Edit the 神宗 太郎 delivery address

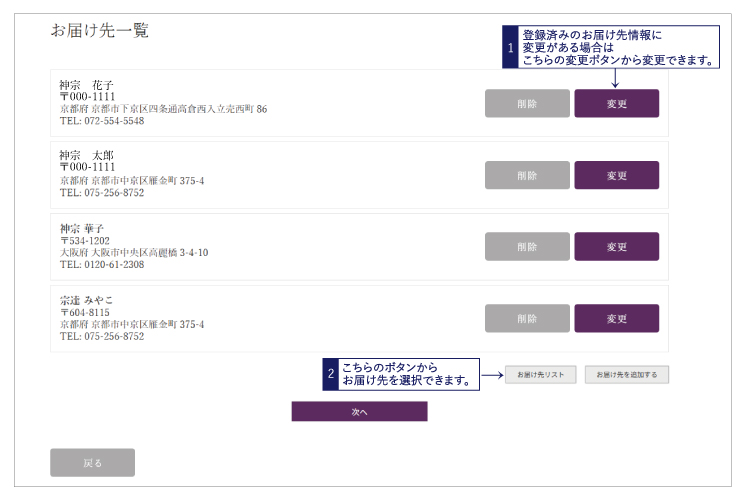tap(616, 175)
